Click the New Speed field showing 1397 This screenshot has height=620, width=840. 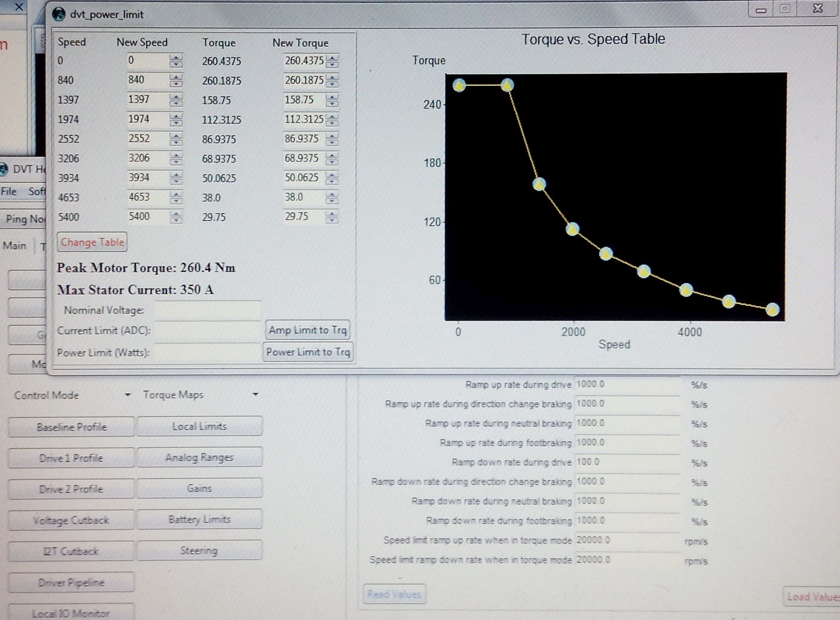[148, 100]
